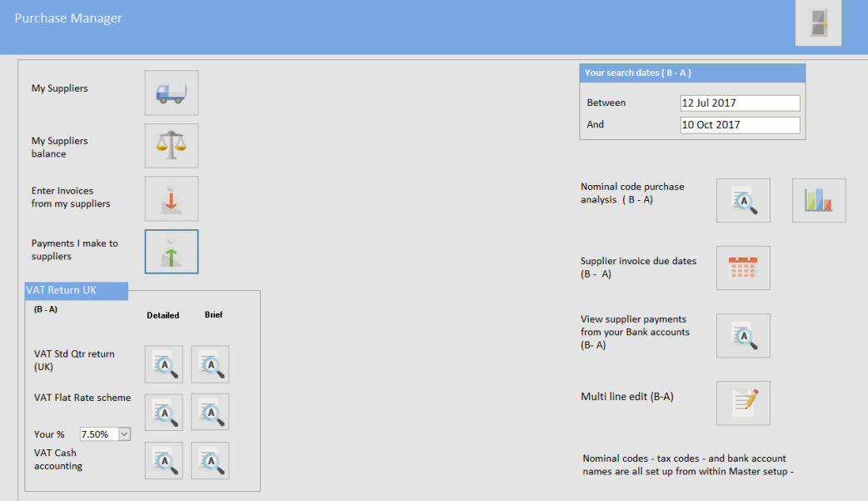
Task: Open Nominal code purchase analysis bar chart
Action: (x=819, y=201)
